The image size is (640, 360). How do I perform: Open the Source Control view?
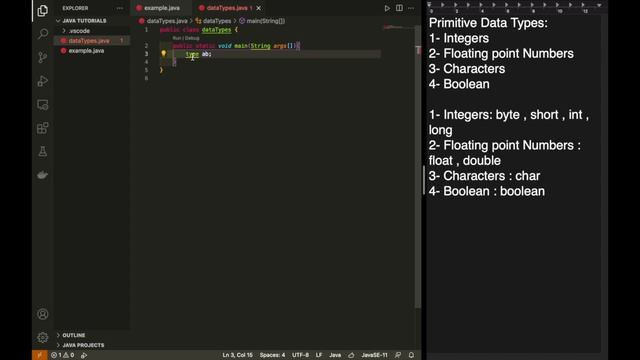[x=42, y=57]
